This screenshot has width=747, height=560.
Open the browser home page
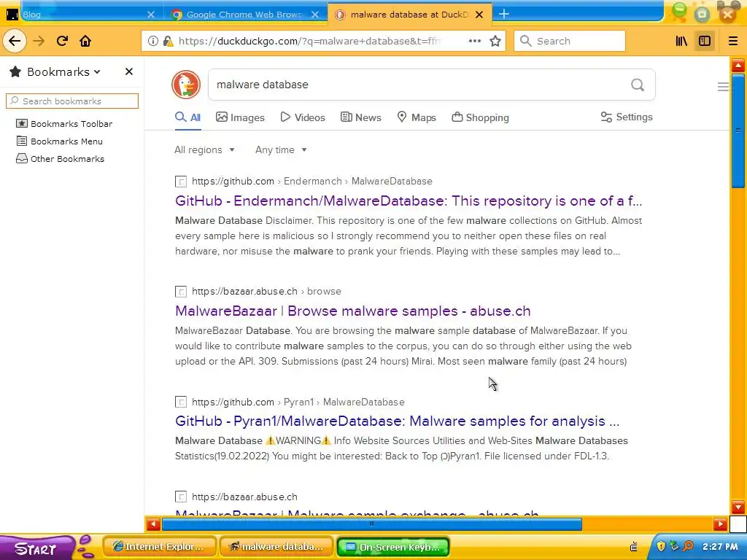85,41
